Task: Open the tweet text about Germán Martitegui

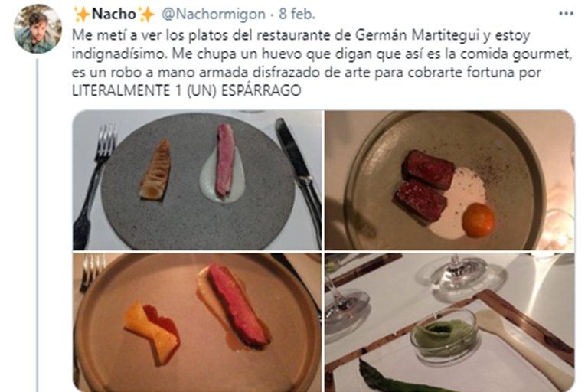Action: coord(322,63)
